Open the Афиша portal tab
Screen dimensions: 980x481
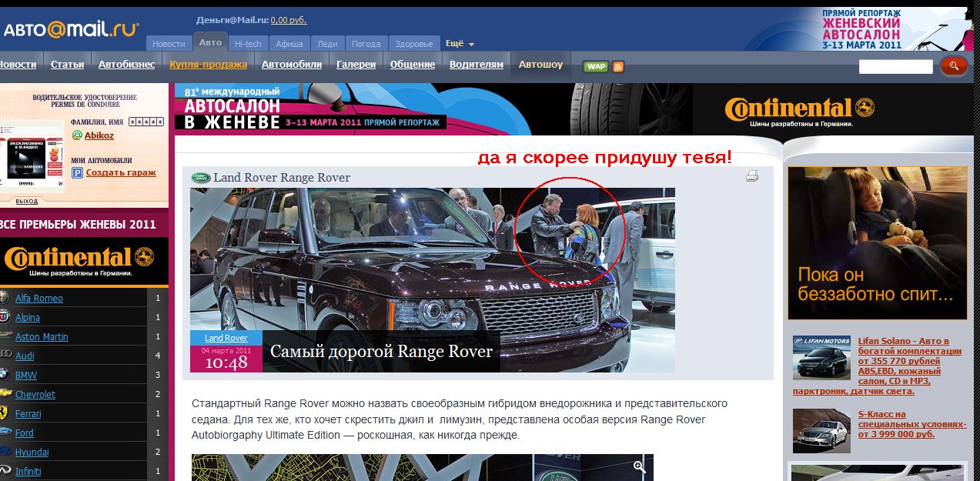coord(289,44)
